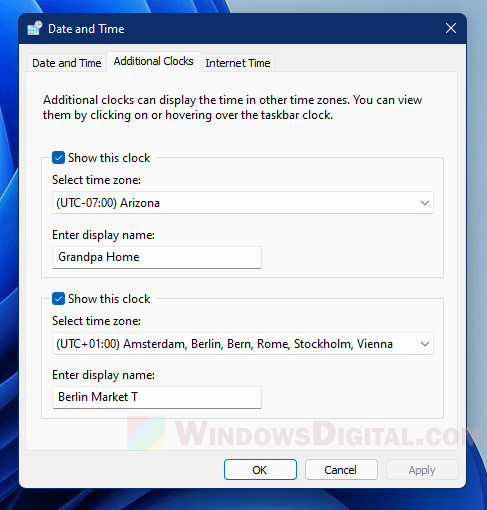Click the first Select time zone label

96,180
